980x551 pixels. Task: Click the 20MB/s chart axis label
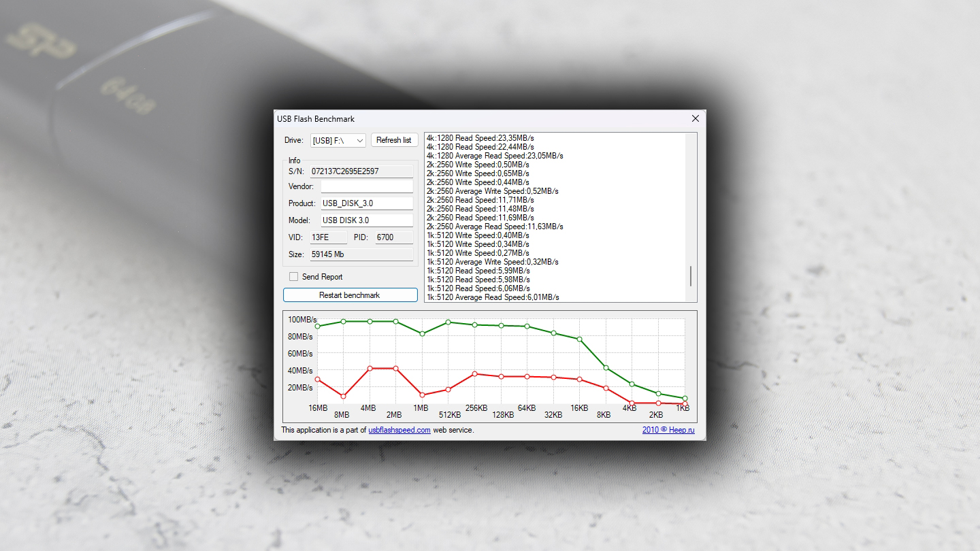300,388
